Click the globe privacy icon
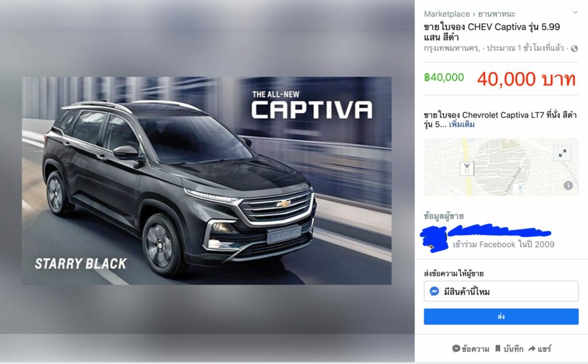Viewport: 588px width, 364px height. coord(574,48)
